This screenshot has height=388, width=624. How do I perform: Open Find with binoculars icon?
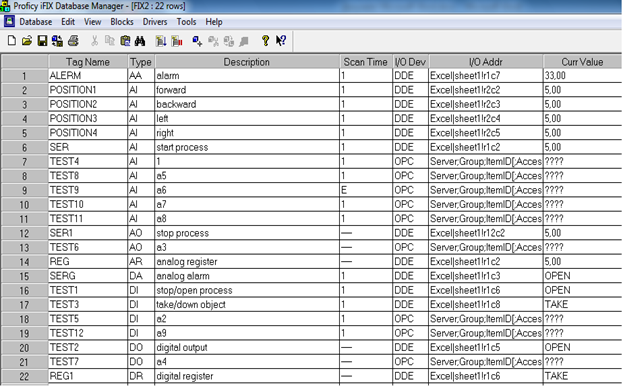point(140,41)
